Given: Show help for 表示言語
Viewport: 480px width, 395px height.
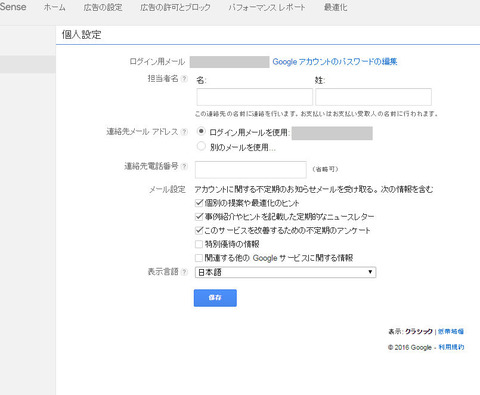Looking at the screenshot, I should click(184, 272).
